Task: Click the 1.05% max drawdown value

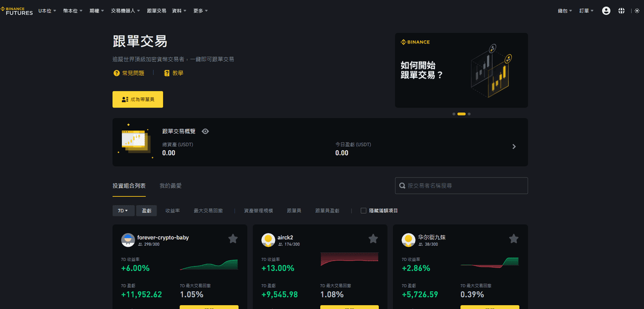Action: pos(192,294)
